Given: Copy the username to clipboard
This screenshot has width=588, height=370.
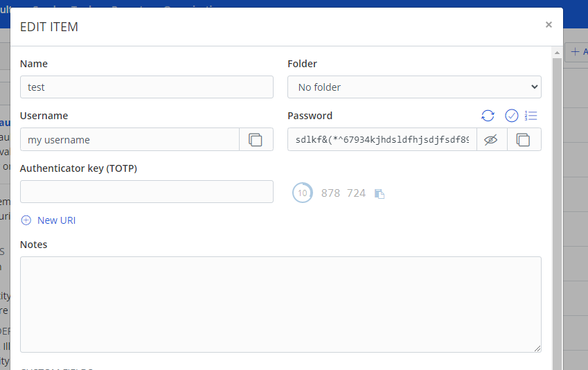Looking at the screenshot, I should coord(256,139).
